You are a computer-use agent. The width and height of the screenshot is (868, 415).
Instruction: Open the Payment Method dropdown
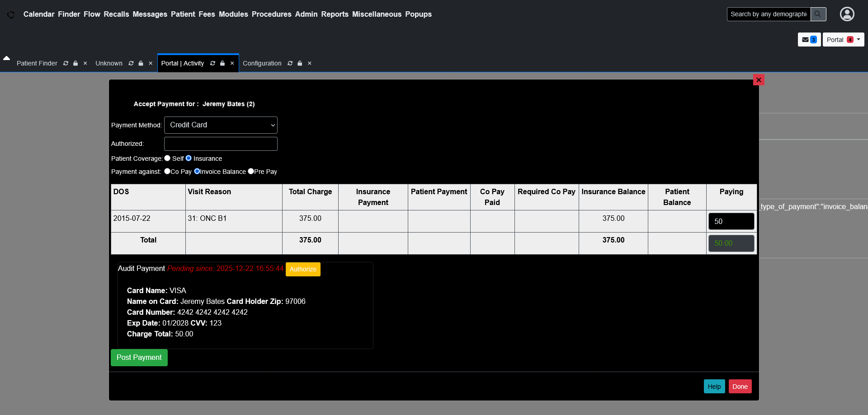coord(221,125)
